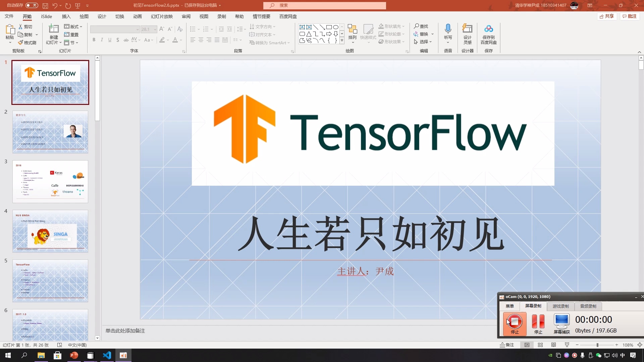The height and width of the screenshot is (362, 644).
Task: Click the 共享 share button
Action: [x=607, y=16]
